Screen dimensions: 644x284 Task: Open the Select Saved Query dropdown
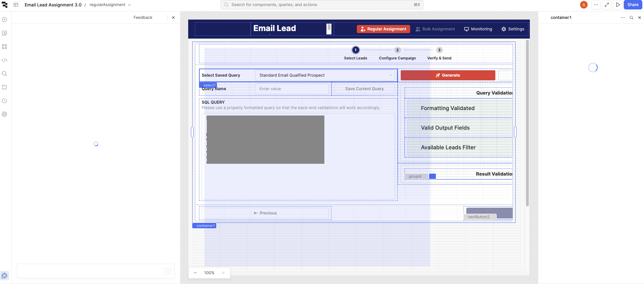point(325,75)
